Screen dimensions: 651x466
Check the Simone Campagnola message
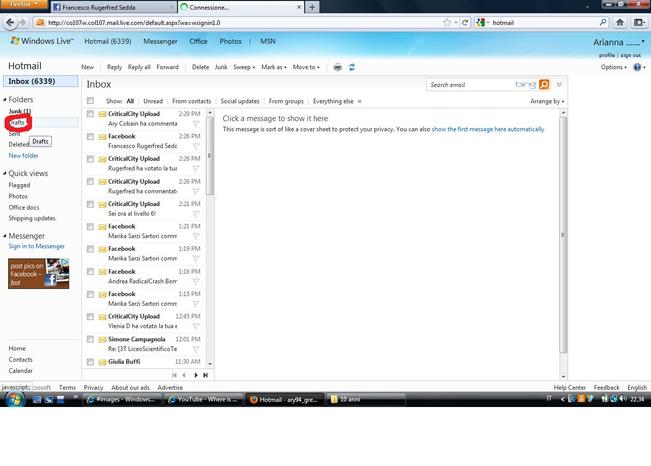click(90, 339)
